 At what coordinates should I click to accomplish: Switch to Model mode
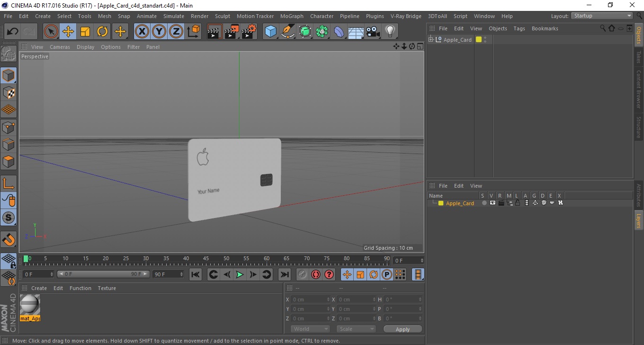pos(9,75)
